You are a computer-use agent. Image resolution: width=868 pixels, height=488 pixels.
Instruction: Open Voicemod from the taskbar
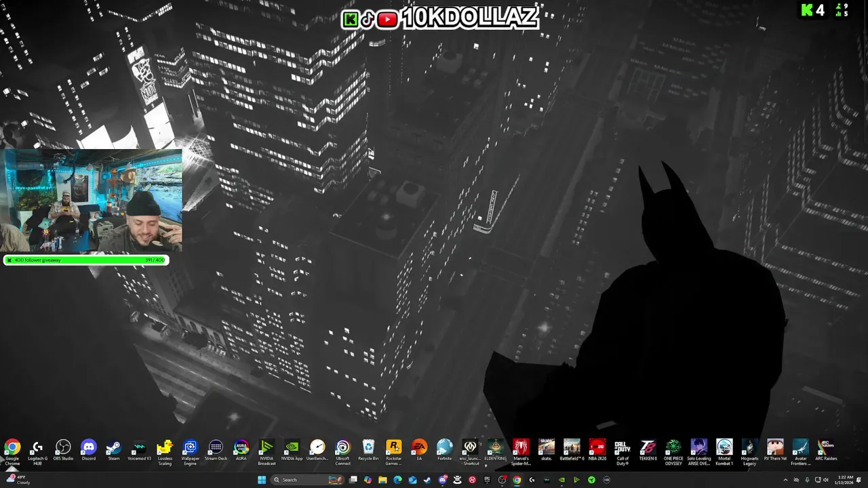[547, 480]
